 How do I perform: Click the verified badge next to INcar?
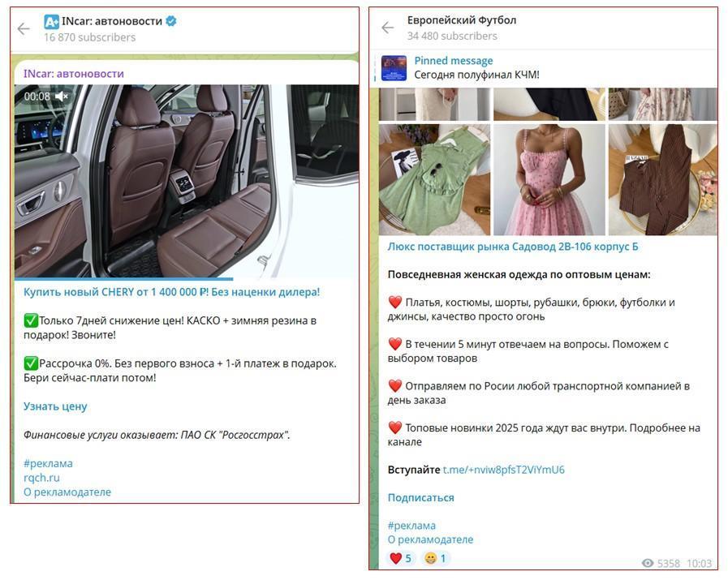[171, 21]
